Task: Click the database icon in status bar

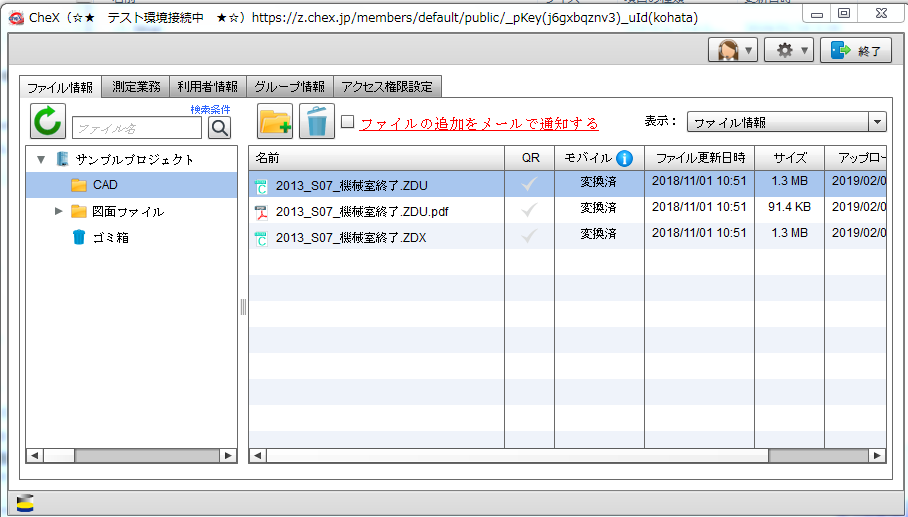Action: [x=26, y=503]
